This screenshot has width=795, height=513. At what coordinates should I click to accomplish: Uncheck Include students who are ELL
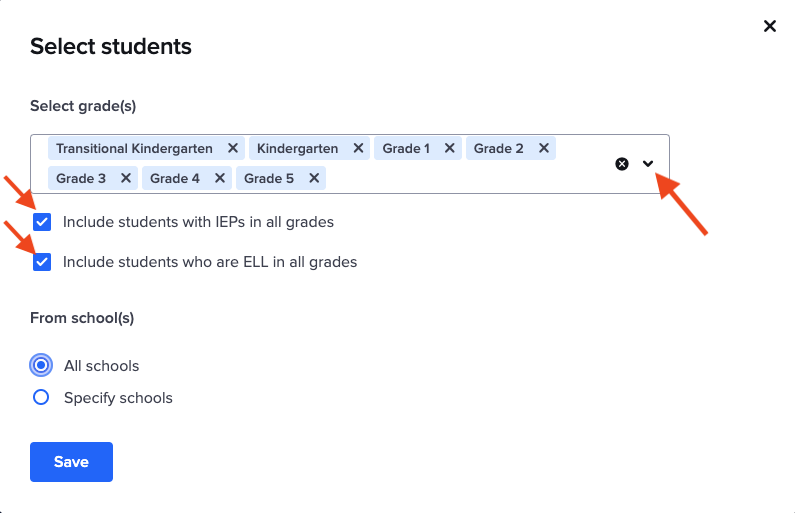coord(42,262)
